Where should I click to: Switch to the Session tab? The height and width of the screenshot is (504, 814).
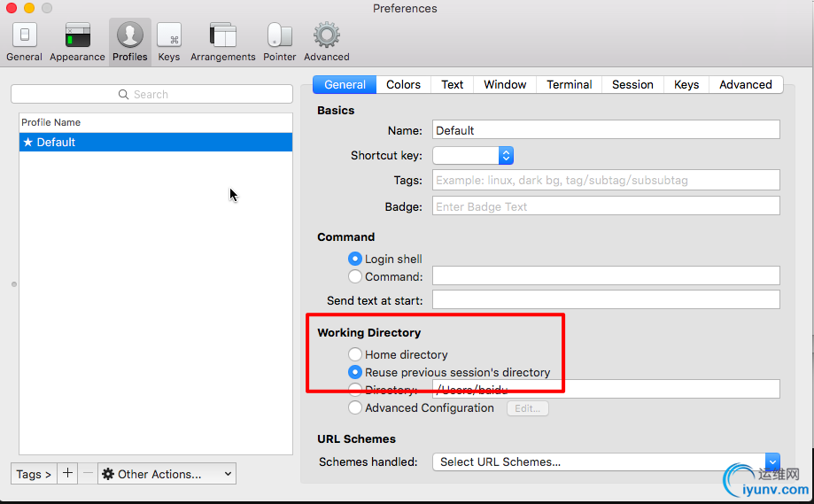click(632, 85)
